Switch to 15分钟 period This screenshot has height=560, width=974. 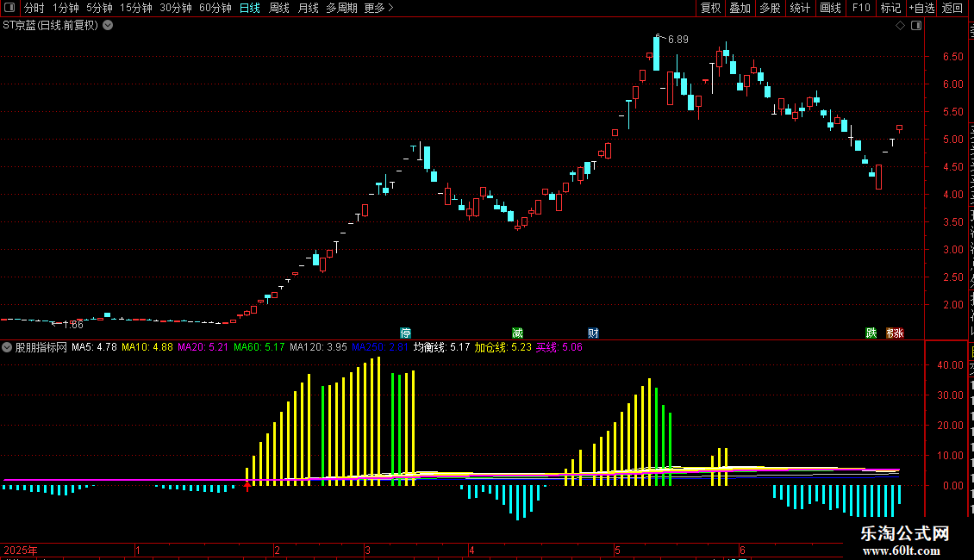tap(136, 8)
